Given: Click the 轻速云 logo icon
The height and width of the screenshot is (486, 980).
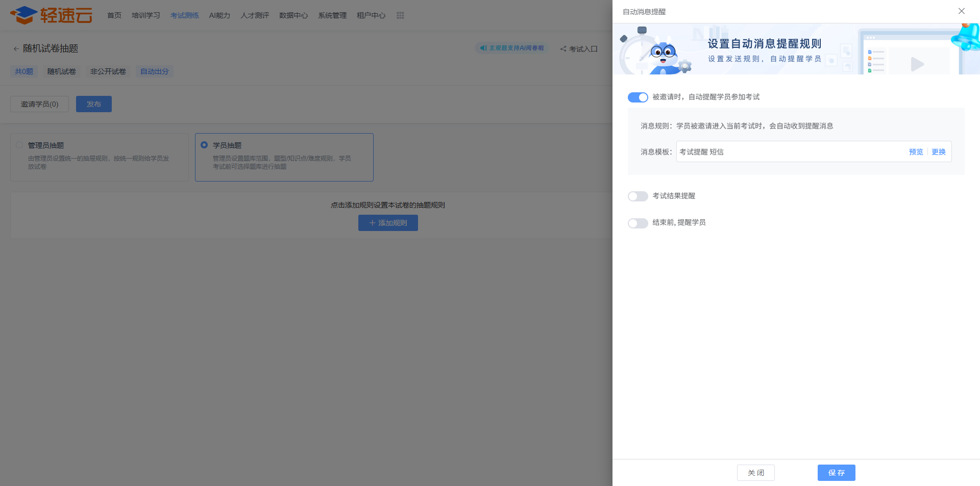Looking at the screenshot, I should [x=24, y=15].
